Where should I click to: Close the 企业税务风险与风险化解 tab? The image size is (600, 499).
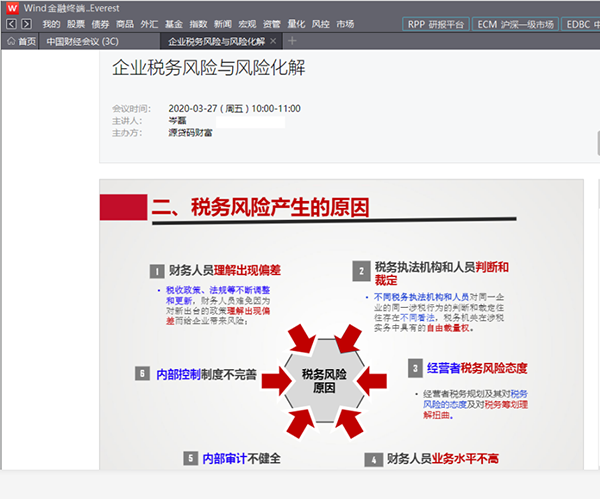273,41
